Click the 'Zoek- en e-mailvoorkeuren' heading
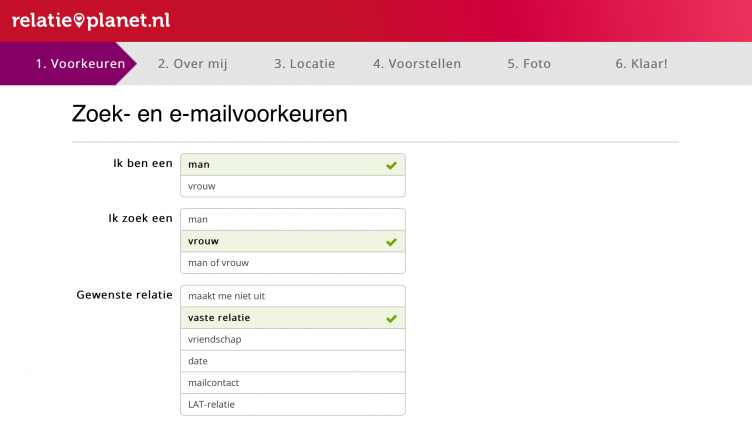This screenshot has width=752, height=446. [x=210, y=114]
